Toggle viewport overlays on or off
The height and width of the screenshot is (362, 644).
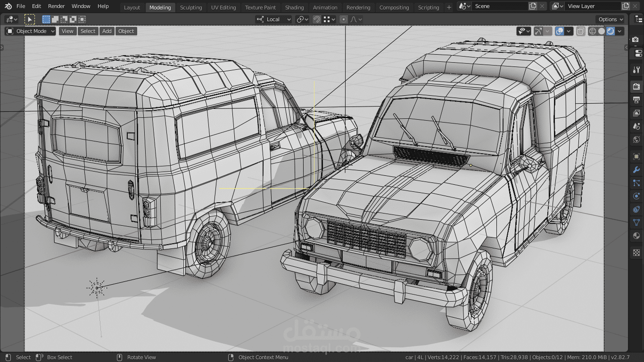click(560, 31)
